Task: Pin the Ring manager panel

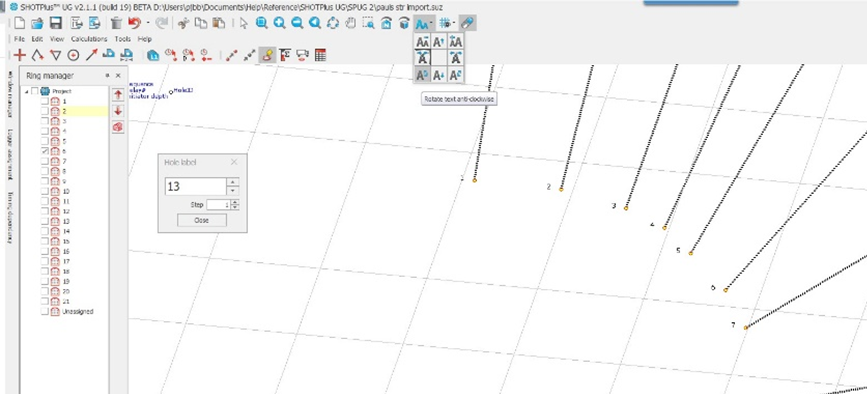Action: pos(107,76)
